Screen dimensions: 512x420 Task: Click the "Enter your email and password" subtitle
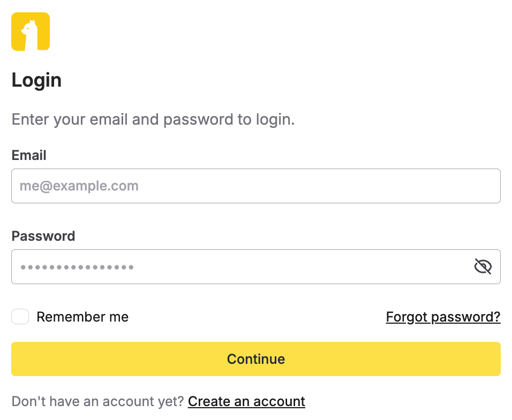pos(153,119)
